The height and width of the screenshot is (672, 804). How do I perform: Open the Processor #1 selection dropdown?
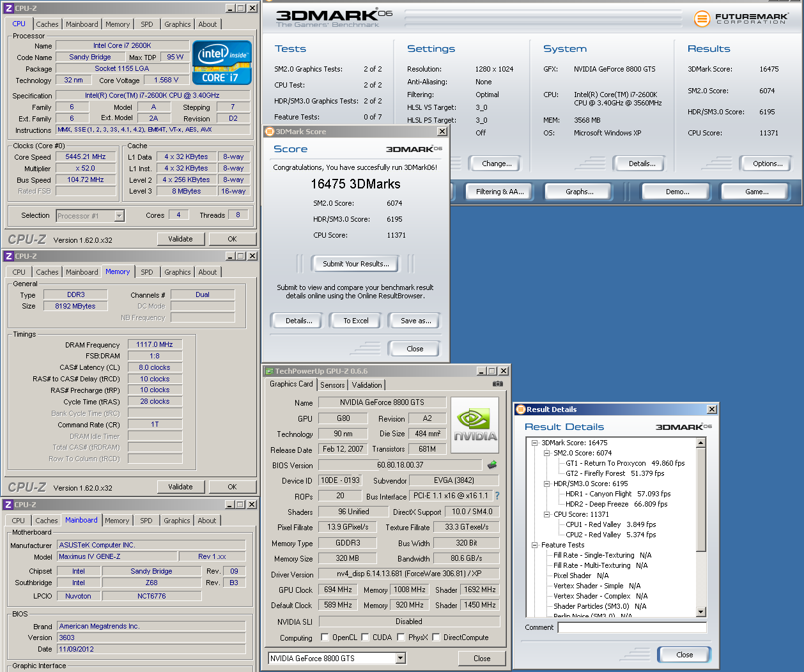(x=119, y=216)
